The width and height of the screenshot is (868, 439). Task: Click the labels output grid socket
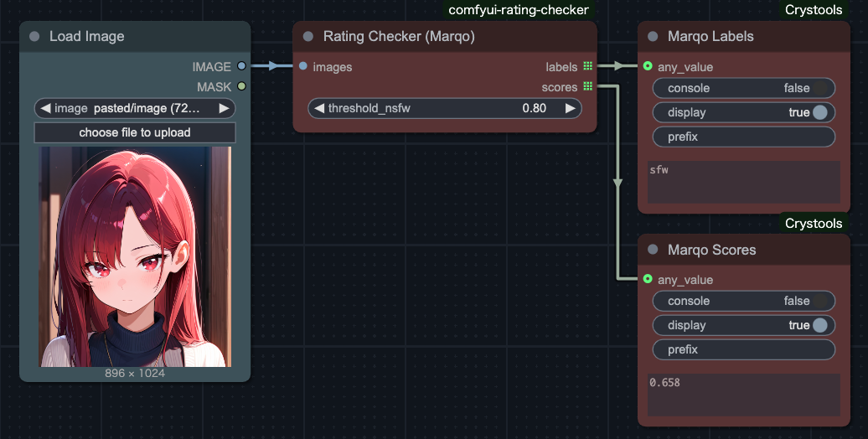[588, 66]
